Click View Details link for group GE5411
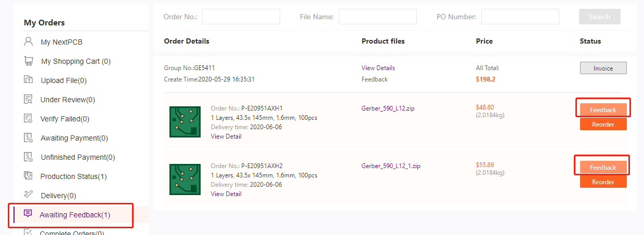The image size is (644, 235). 378,68
